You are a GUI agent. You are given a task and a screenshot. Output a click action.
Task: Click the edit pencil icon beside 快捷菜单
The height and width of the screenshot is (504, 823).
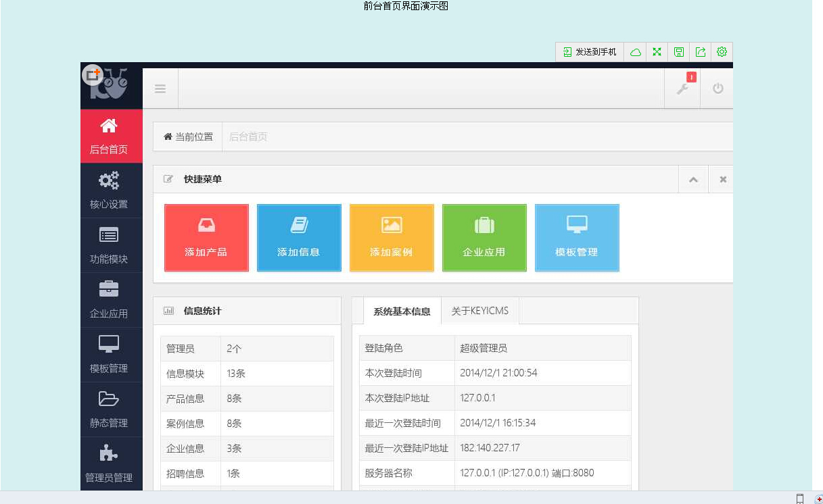(168, 179)
